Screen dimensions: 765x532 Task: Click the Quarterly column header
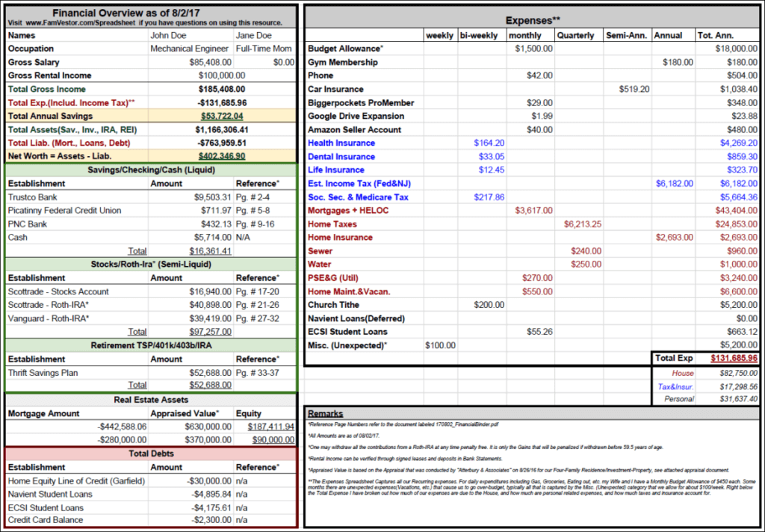[x=576, y=36]
